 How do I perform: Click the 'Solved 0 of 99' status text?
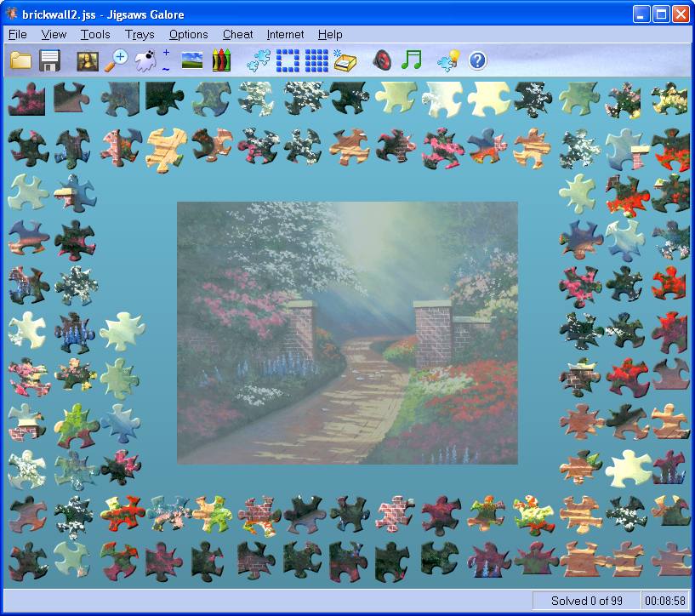click(x=586, y=601)
